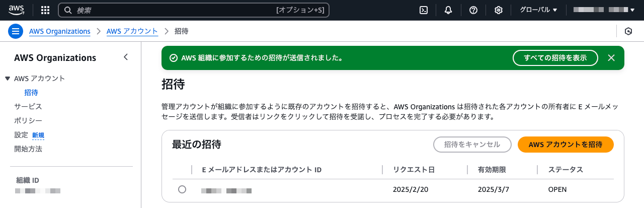Click the 組織 ID label in sidebar
The height and width of the screenshot is (208, 644).
pos(28,180)
